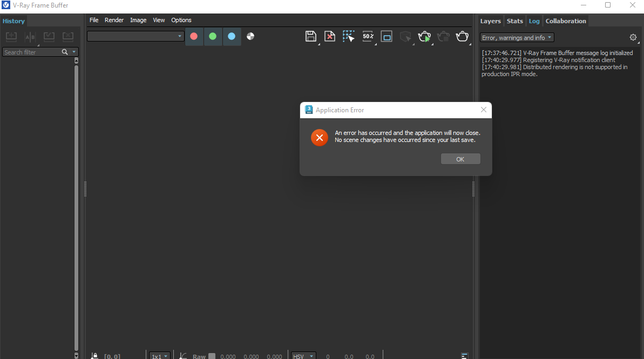Click the save to history icon

pos(11,37)
